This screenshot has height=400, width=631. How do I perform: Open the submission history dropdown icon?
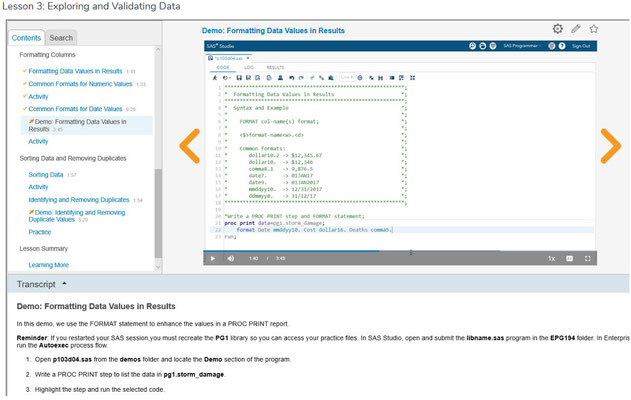tap(227, 78)
